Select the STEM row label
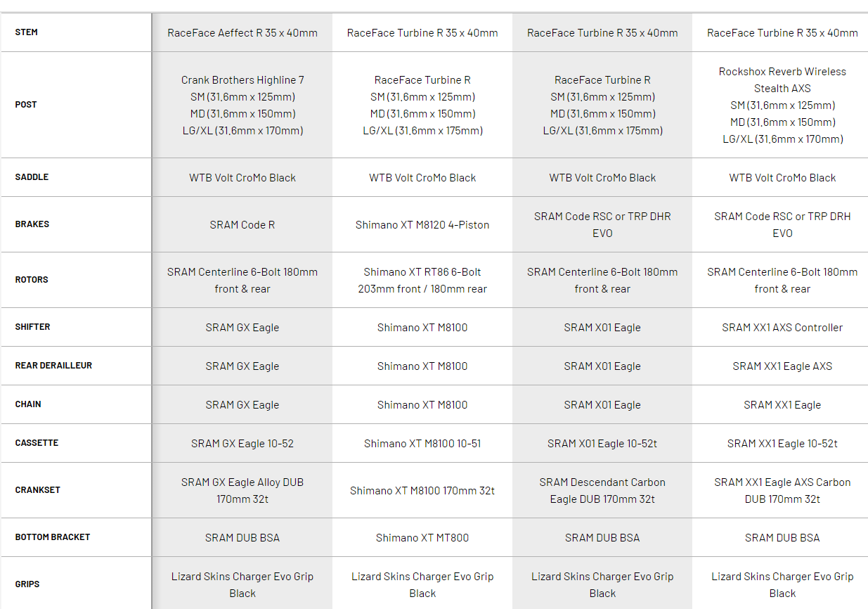Viewport: 868px width, 609px height. [27, 32]
